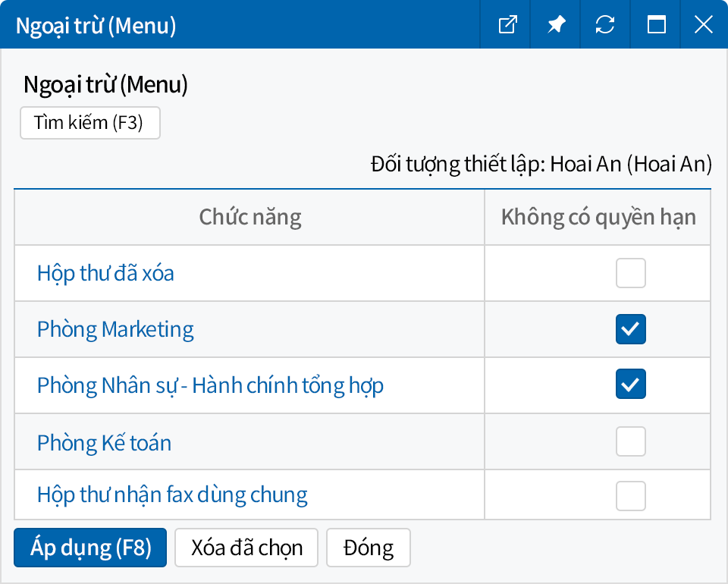Apply changes with Áp dụng (F8)
Image resolution: width=728 pixels, height=584 pixels.
click(x=90, y=548)
